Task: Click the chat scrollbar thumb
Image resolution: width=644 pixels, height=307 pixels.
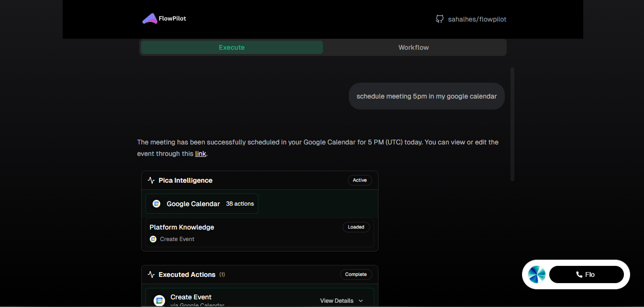Action: point(512,124)
